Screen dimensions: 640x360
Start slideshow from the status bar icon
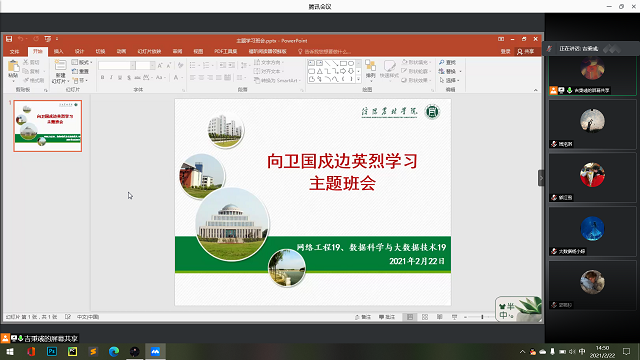click(x=454, y=317)
